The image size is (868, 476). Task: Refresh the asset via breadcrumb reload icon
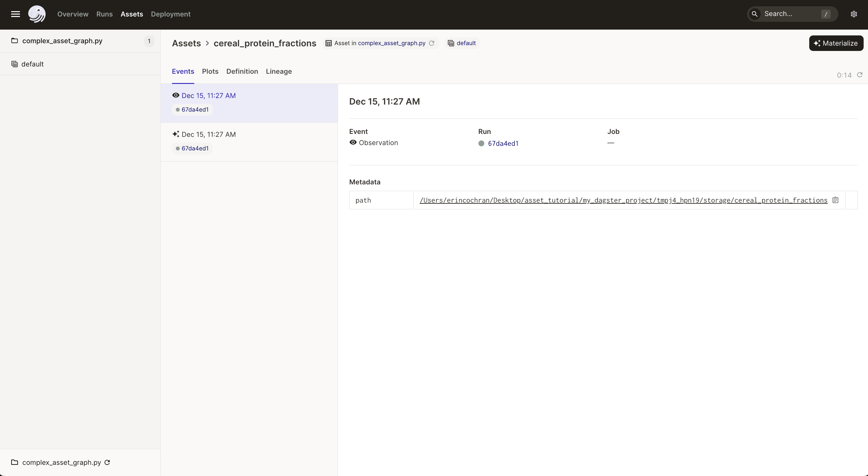click(x=432, y=43)
